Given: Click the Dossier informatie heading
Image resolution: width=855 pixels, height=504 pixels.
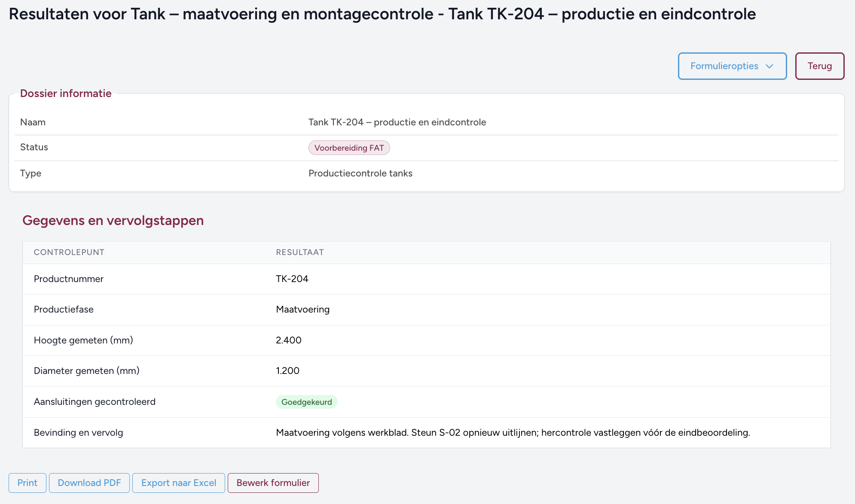Looking at the screenshot, I should click(66, 93).
